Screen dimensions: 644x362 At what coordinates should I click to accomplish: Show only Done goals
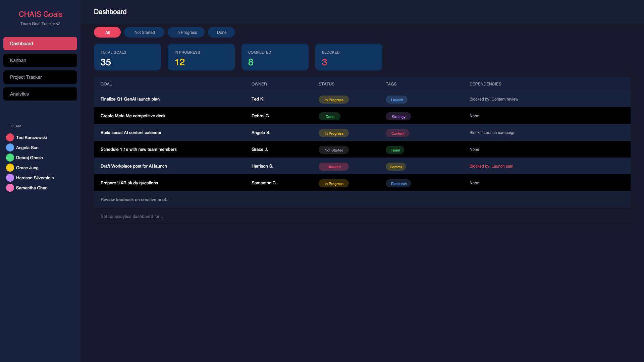pyautogui.click(x=221, y=32)
